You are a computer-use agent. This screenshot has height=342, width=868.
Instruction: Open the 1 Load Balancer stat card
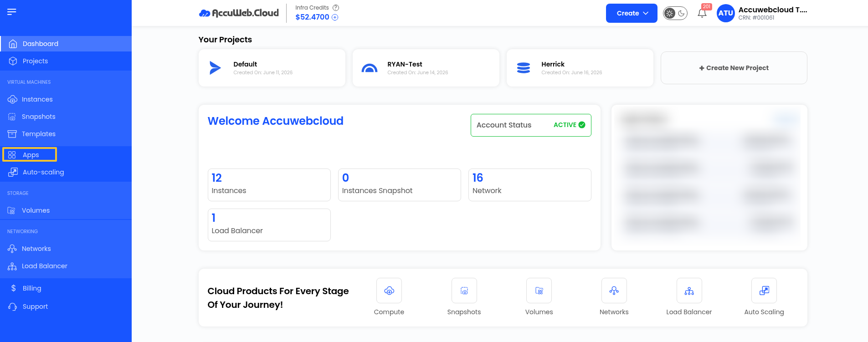tap(269, 225)
